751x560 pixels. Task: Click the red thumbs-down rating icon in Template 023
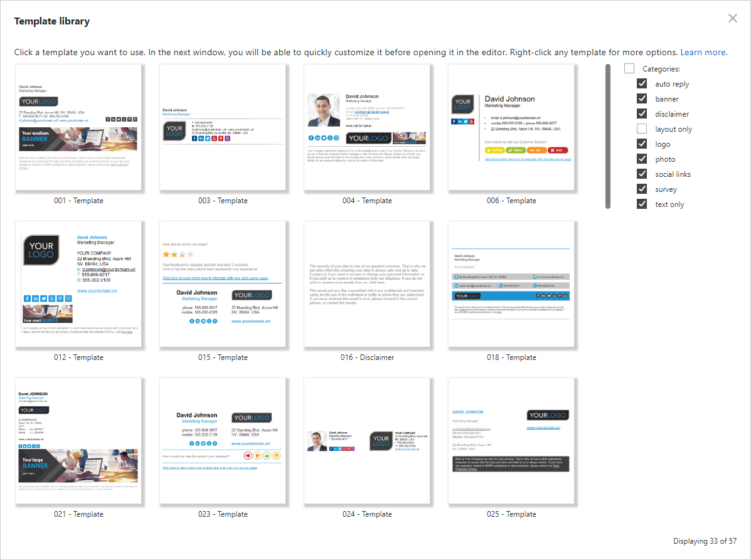click(x=248, y=456)
